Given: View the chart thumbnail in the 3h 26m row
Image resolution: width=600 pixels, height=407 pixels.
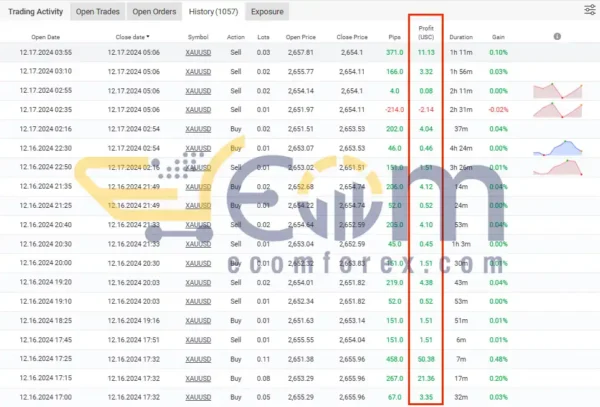Looking at the screenshot, I should coord(558,168).
